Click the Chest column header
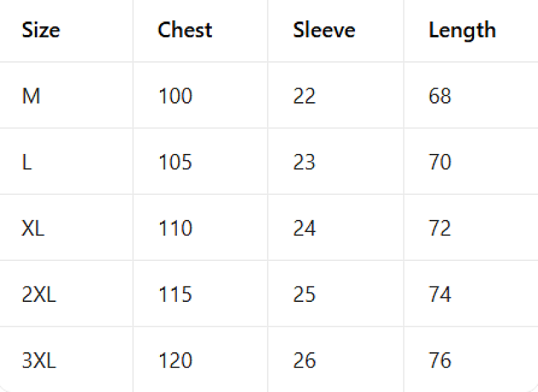This screenshot has height=392, width=538. 185,30
